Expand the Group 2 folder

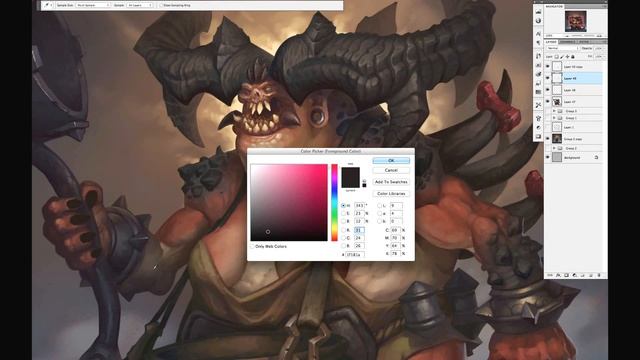point(554,148)
